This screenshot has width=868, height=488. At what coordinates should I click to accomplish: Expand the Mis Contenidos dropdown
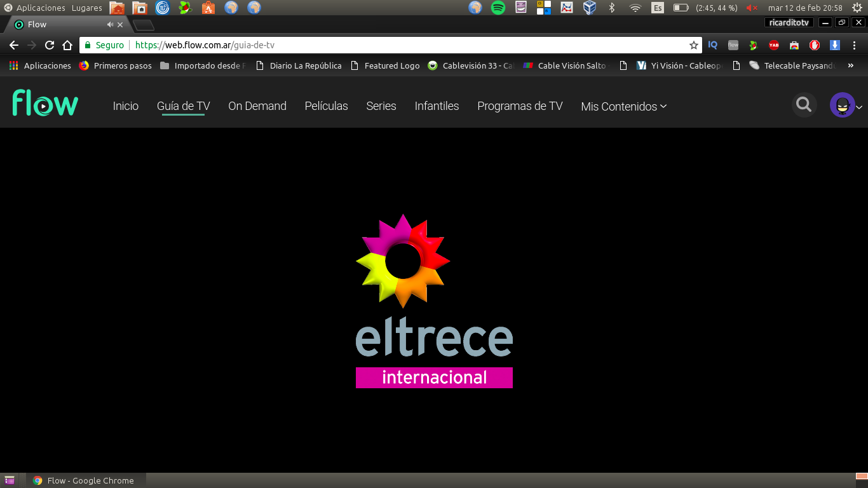624,107
